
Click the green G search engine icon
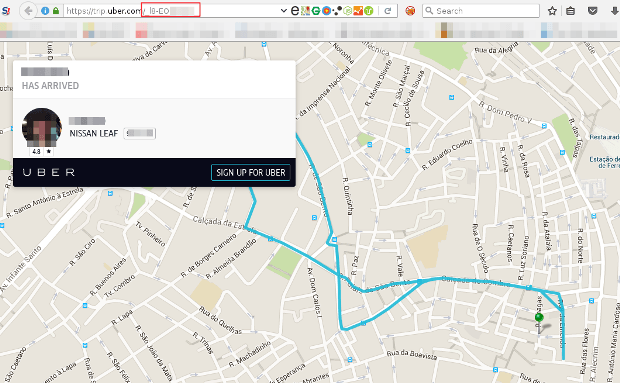pyautogui.click(x=316, y=11)
